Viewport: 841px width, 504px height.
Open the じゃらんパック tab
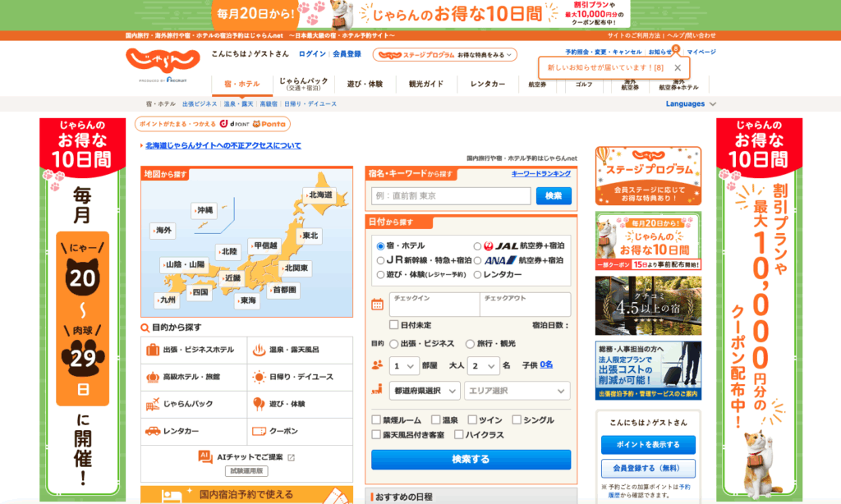click(304, 85)
